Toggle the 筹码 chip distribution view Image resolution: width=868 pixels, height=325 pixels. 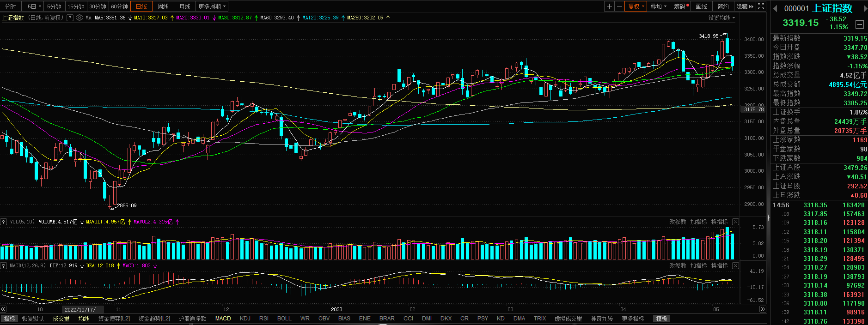[x=680, y=6]
